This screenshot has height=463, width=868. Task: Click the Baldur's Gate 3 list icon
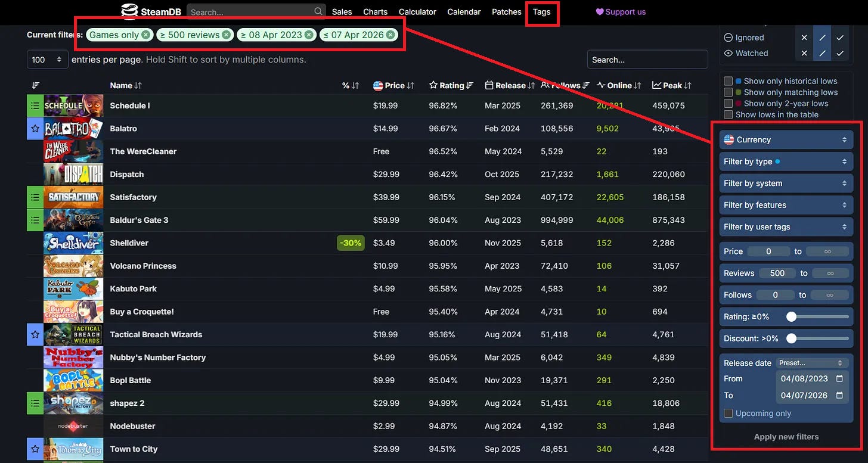click(x=35, y=220)
